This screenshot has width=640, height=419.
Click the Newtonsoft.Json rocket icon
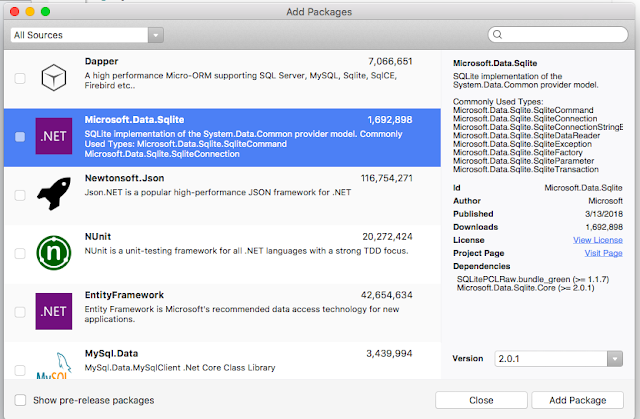pos(52,195)
